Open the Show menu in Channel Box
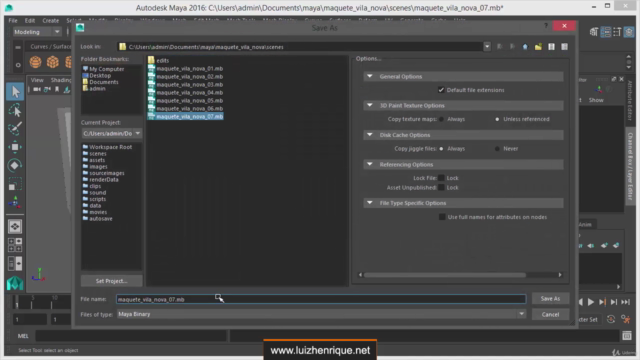This screenshot has width=640, height=360. click(x=596, y=100)
